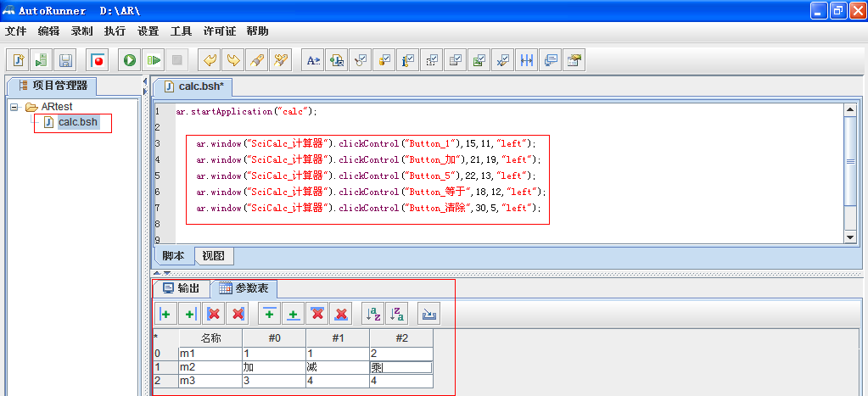868x396 pixels.
Task: Collapse left panel using divider arrow
Action: click(x=145, y=81)
